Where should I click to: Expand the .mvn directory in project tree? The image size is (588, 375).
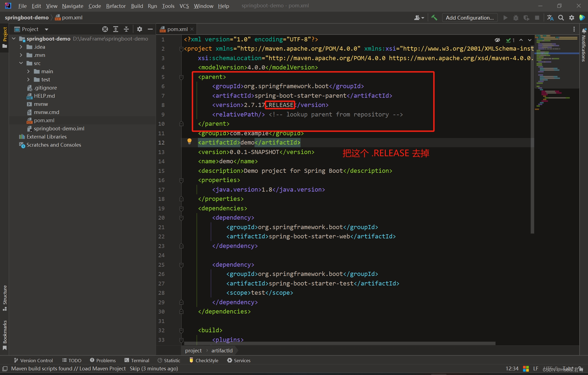[x=21, y=55]
